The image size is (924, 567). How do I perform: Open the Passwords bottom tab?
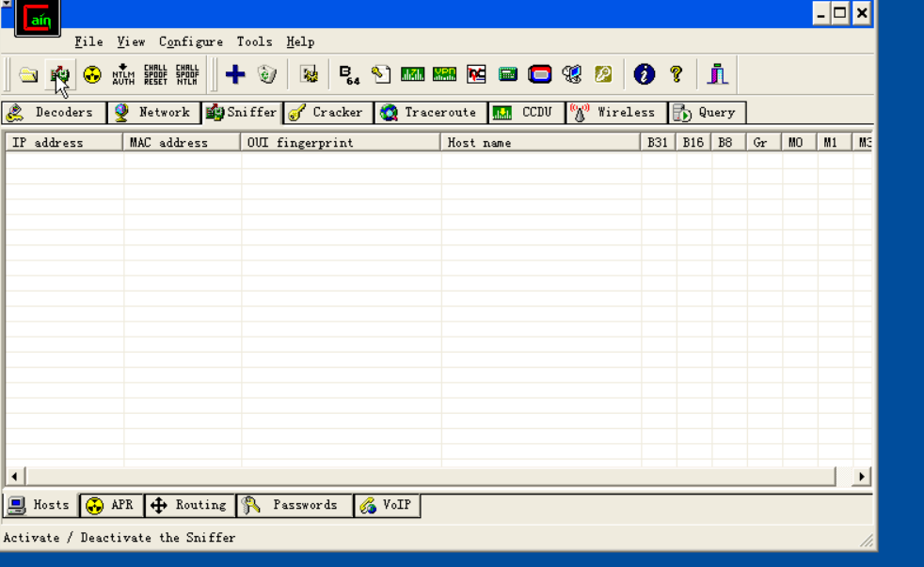point(295,505)
